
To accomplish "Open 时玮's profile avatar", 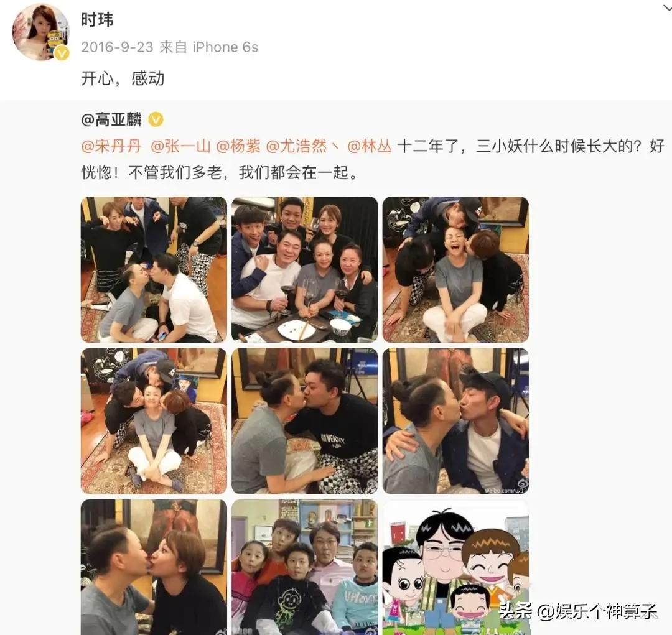I will coord(40,34).
